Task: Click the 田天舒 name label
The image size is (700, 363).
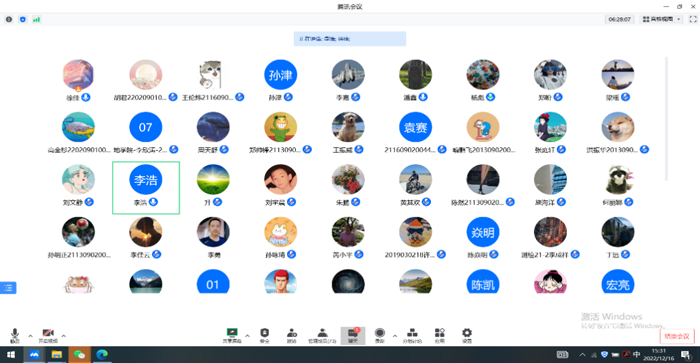Action: click(x=208, y=150)
